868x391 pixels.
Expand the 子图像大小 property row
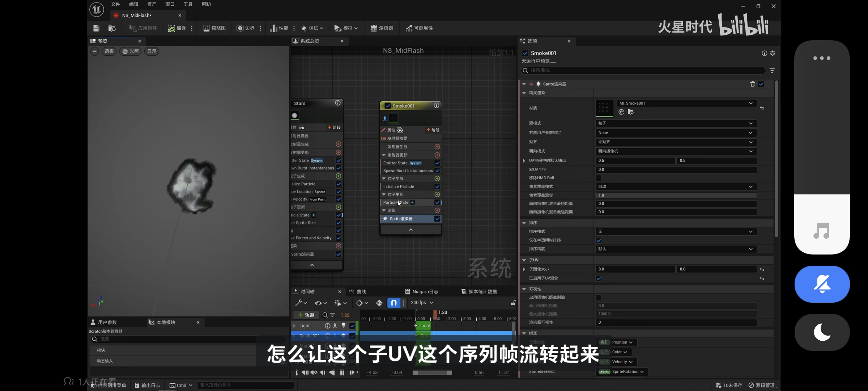(x=524, y=269)
